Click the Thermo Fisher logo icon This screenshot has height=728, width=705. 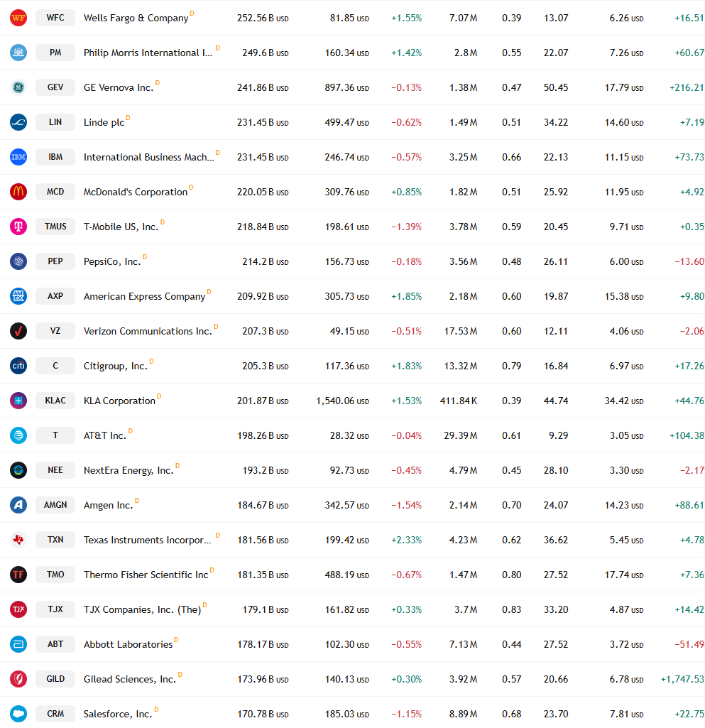pos(18,575)
